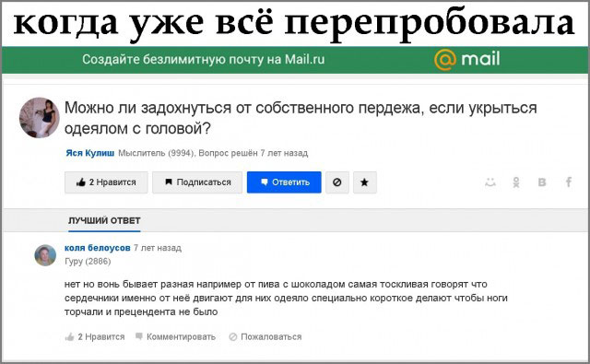Subscribe using Подписаться button

197,182
